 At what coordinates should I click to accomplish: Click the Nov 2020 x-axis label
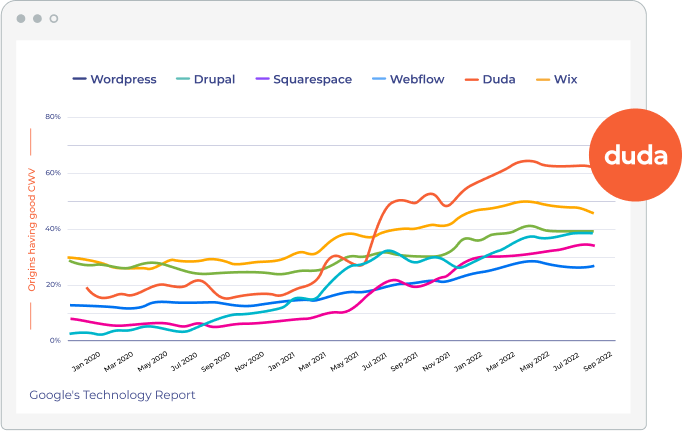250,361
